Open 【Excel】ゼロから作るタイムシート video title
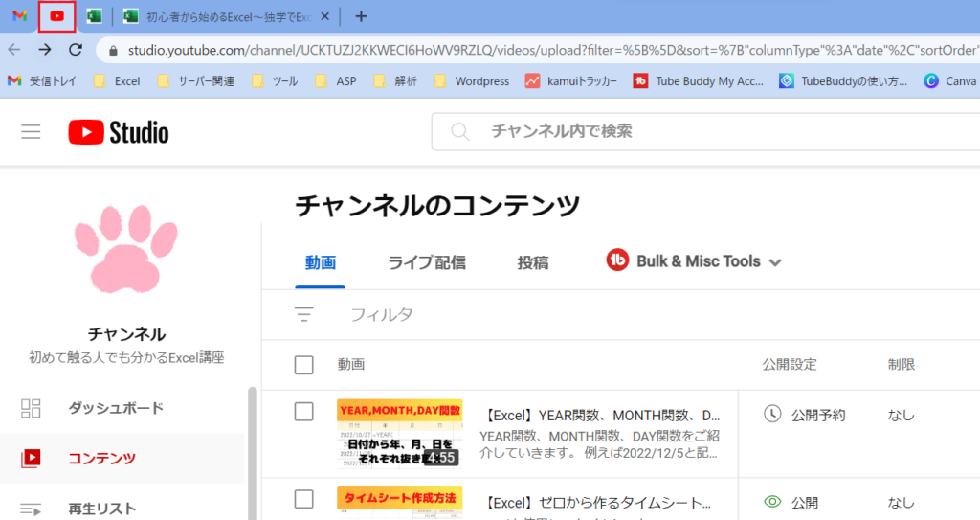Screen dimensions: 980x520 (x=598, y=503)
